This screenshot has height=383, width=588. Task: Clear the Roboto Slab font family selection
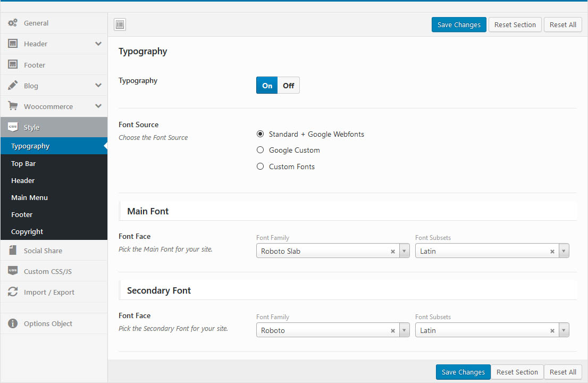tap(393, 251)
